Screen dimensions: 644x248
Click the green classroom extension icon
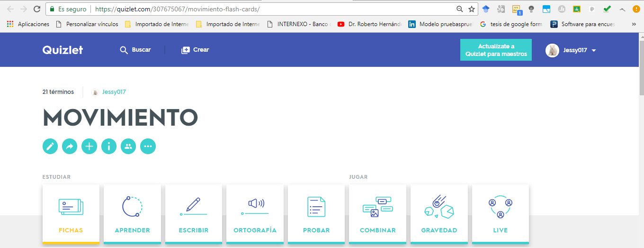[x=577, y=9]
